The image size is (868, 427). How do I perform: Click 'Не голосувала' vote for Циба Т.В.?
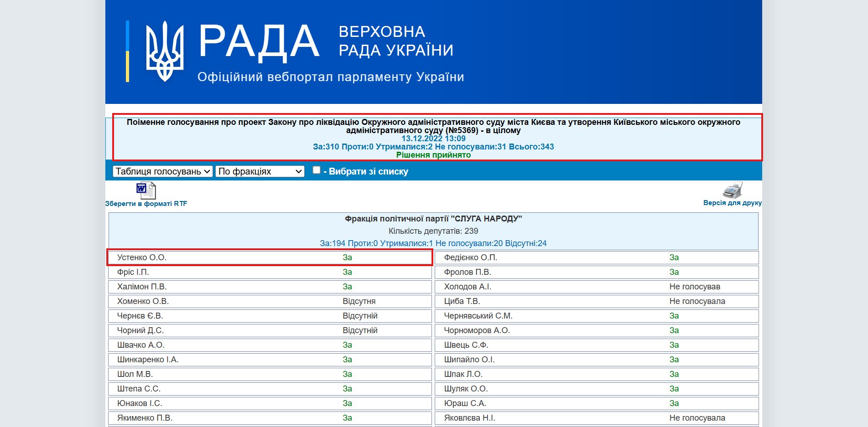(x=697, y=301)
